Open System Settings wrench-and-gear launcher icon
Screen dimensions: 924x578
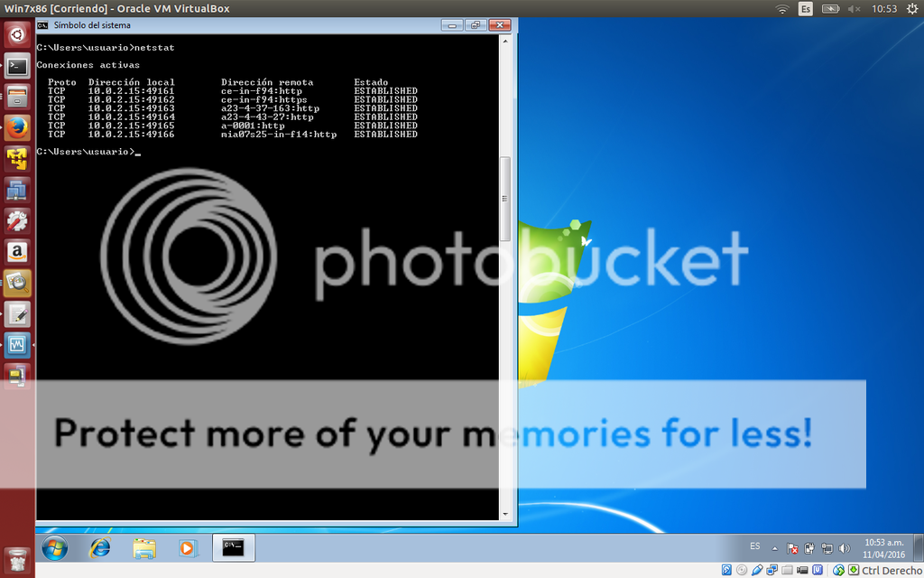tap(17, 221)
